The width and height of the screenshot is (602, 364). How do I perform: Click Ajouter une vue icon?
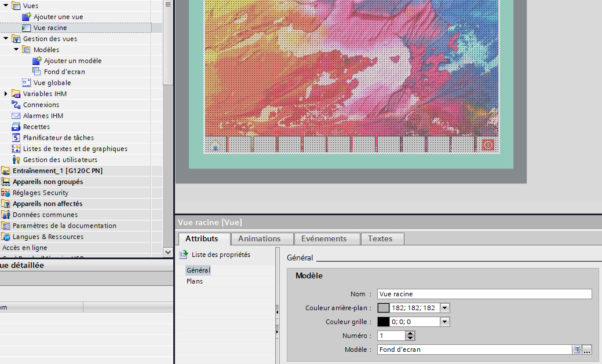27,17
